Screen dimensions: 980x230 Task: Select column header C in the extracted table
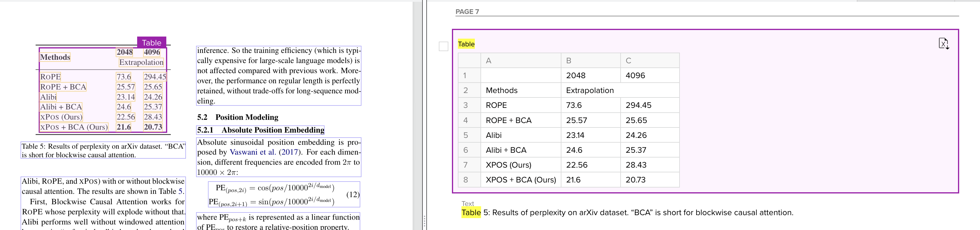[x=649, y=60]
